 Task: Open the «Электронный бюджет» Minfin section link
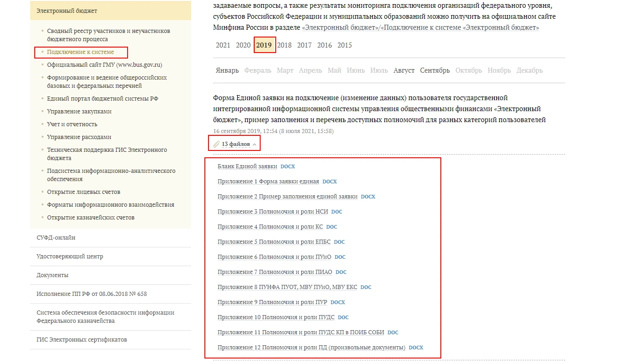(x=340, y=28)
